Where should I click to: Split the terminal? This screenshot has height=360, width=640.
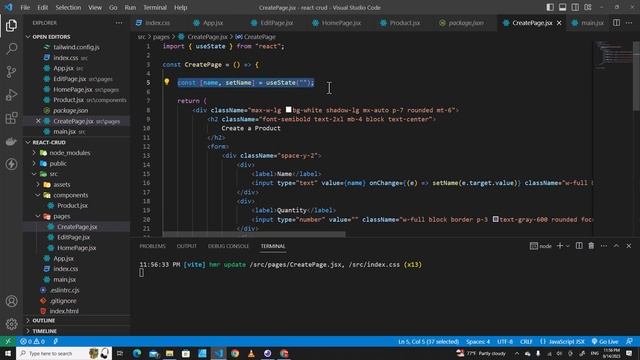click(x=579, y=246)
